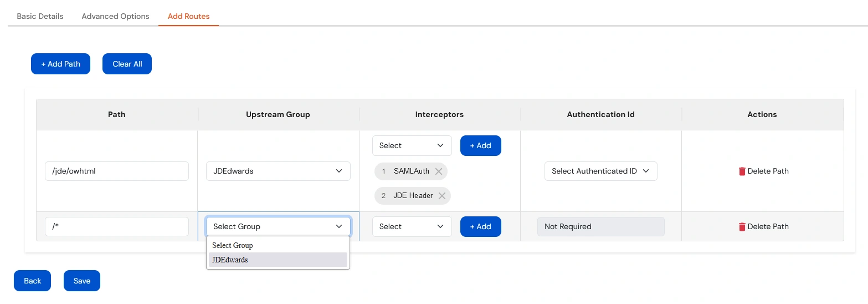Open the Basic Details tab
Screen dimensions: 868x304
point(40,16)
